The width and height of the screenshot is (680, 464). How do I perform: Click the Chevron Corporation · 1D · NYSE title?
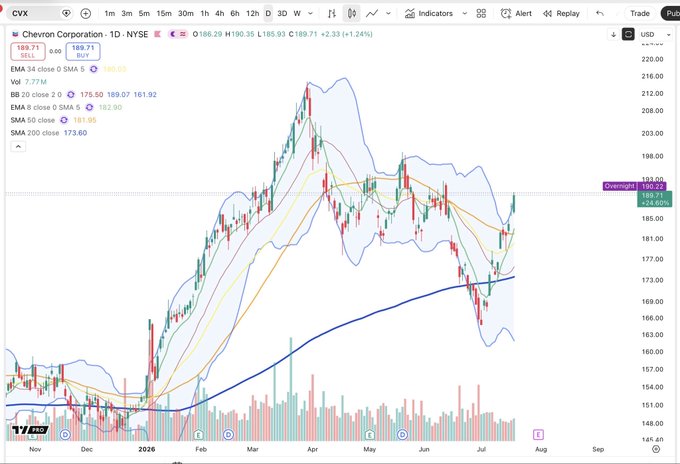[x=85, y=34]
